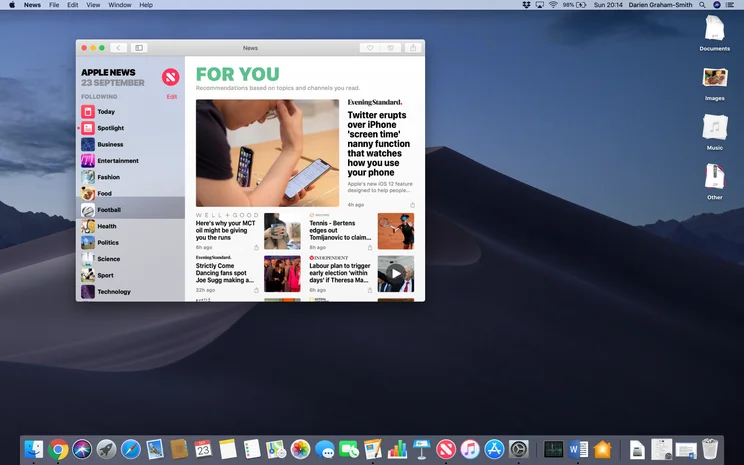Open the View menu
The height and width of the screenshot is (465, 744).
(93, 5)
